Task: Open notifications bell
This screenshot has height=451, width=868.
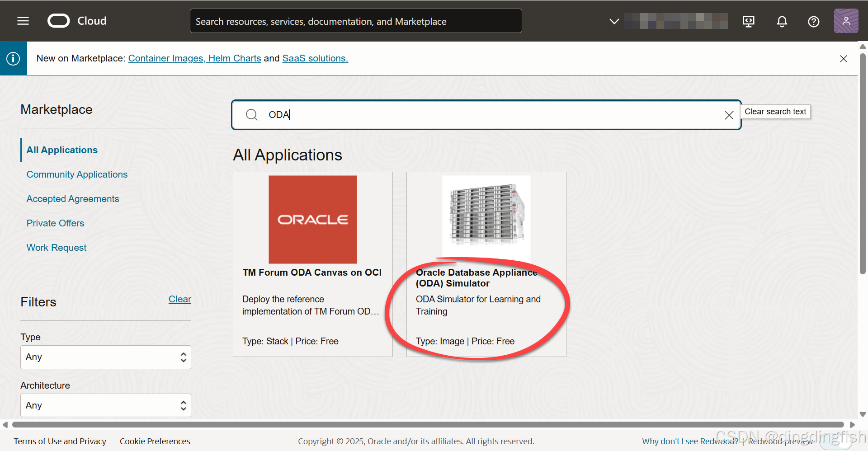Action: tap(782, 21)
